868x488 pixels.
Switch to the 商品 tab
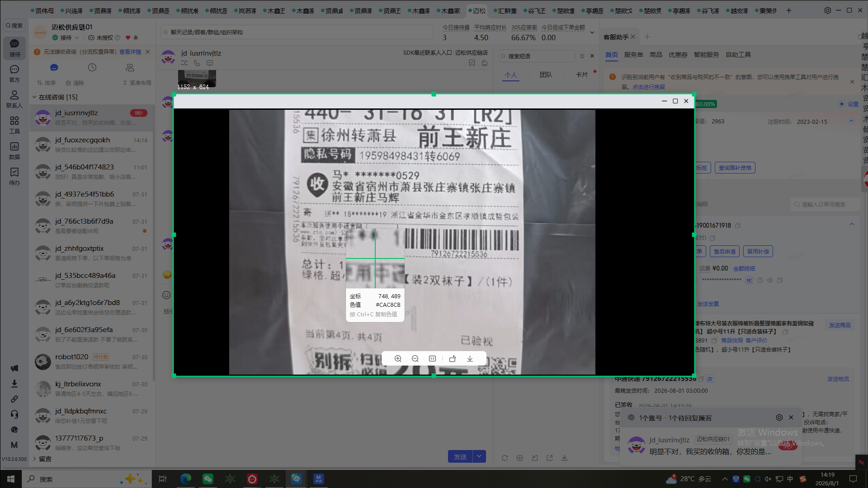pos(656,55)
